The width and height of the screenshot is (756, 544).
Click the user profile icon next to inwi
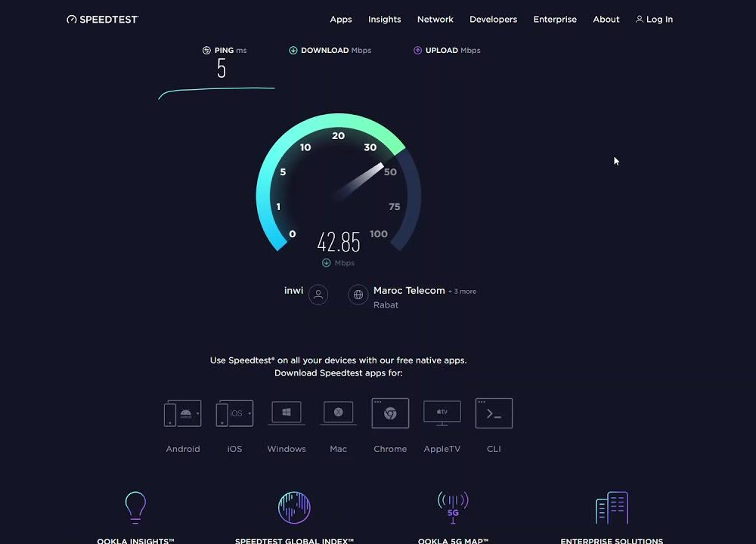pos(318,295)
